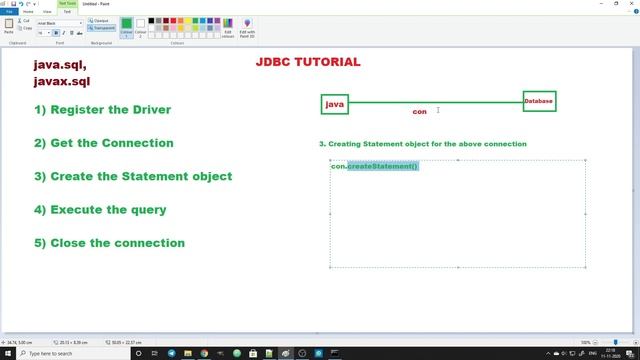The image size is (640, 360).
Task: Click the 'Database' box on canvas
Action: (539, 101)
